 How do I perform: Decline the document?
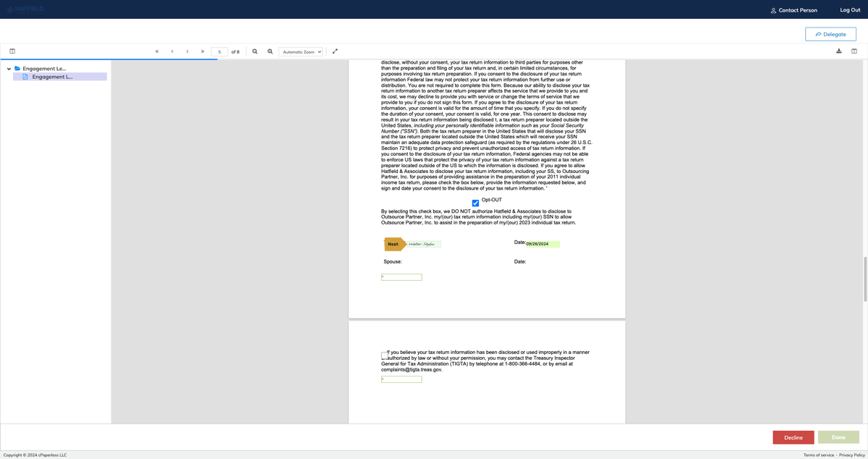pos(793,437)
